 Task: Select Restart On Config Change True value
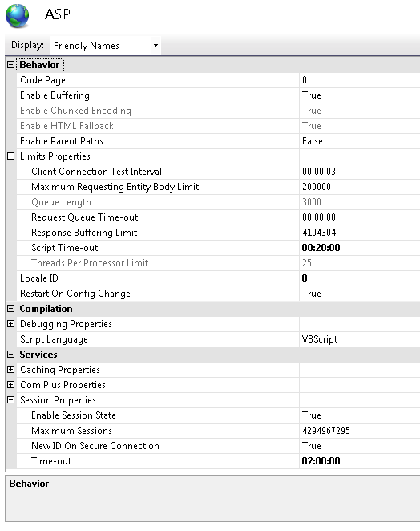click(360, 294)
